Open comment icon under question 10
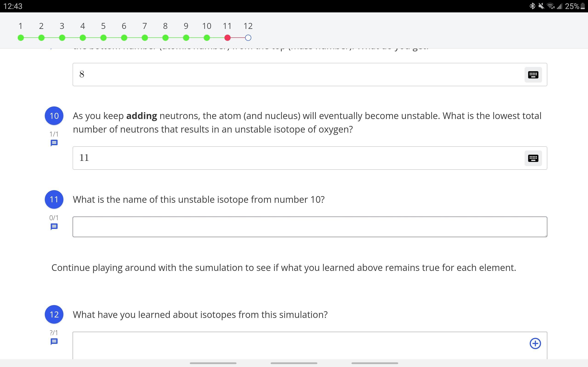Screen dimensions: 588x367 click(x=54, y=143)
